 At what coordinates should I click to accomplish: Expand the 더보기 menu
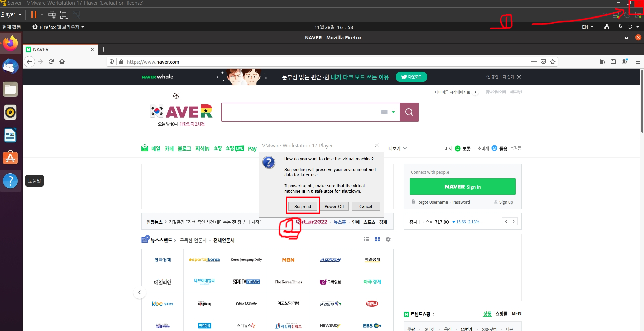398,148
